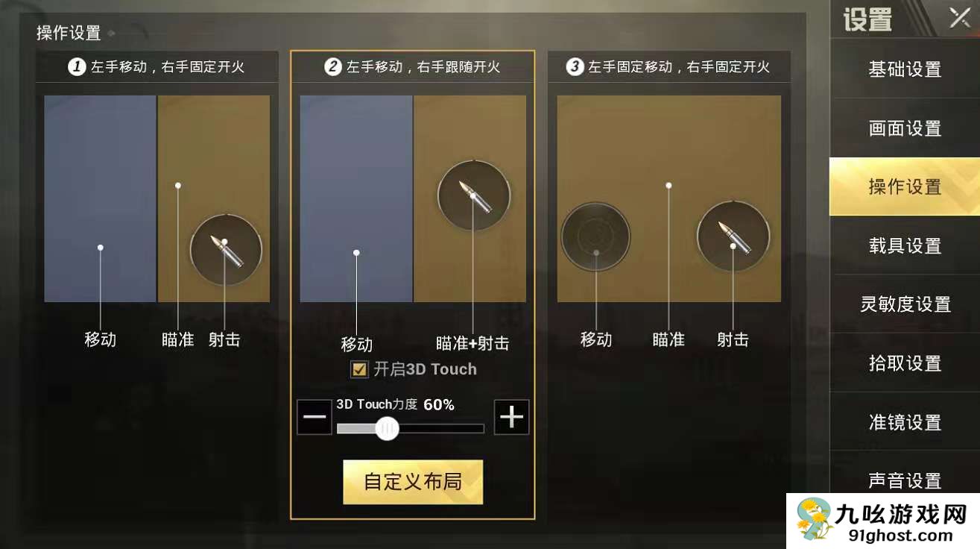
Task: Click the 自定义布局 button
Action: pyautogui.click(x=413, y=482)
